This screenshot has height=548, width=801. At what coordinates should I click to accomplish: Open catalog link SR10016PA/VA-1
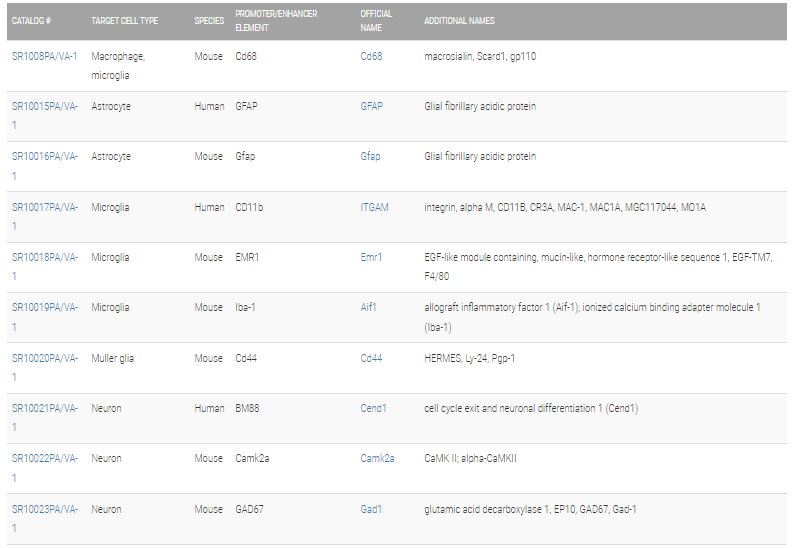(45, 166)
